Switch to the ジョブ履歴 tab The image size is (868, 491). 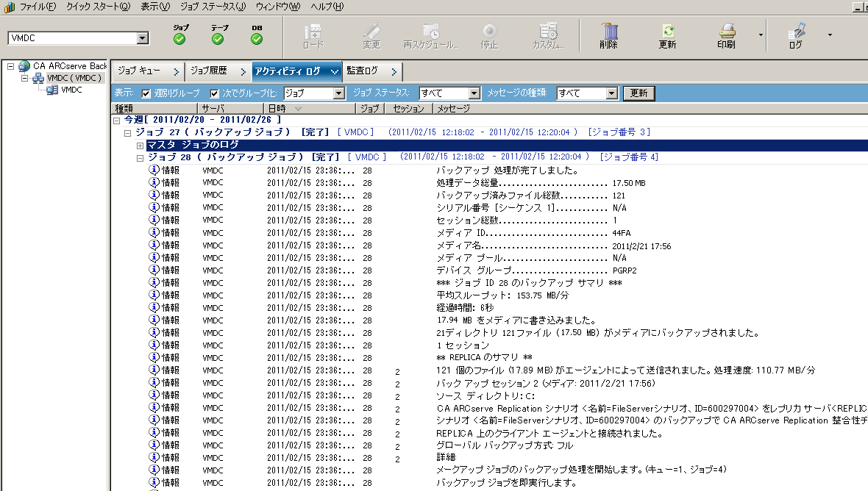pyautogui.click(x=218, y=71)
